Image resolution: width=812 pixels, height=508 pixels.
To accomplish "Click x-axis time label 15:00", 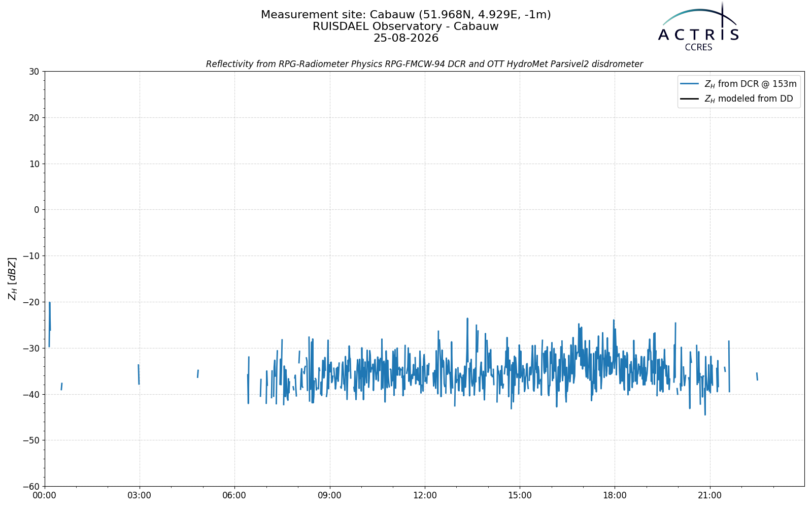I will (520, 495).
